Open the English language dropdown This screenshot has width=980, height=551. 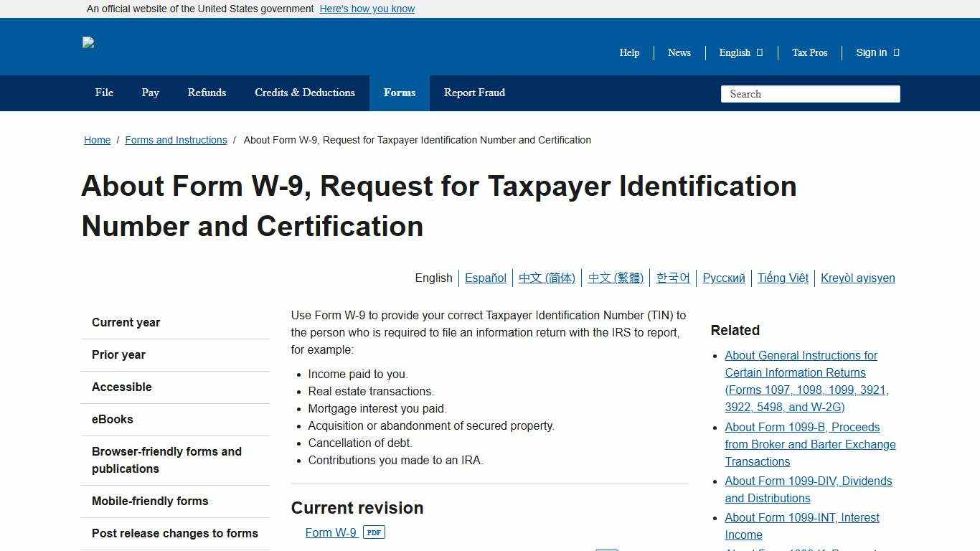pos(740,52)
